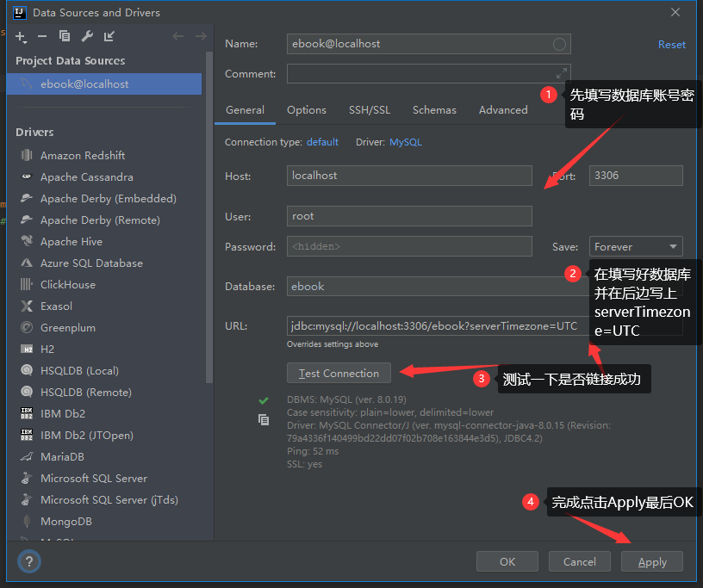Change the MySQL driver link
This screenshot has width=703, height=588.
pyautogui.click(x=406, y=142)
